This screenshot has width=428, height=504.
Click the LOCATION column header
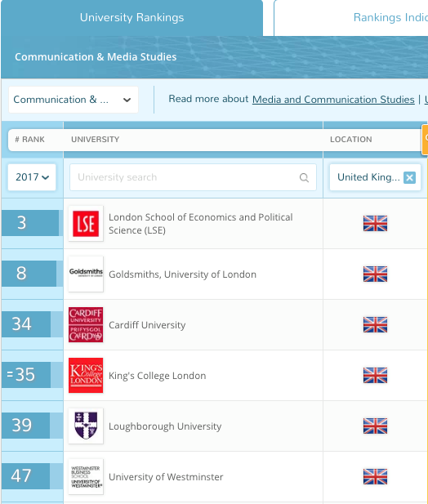tap(351, 140)
